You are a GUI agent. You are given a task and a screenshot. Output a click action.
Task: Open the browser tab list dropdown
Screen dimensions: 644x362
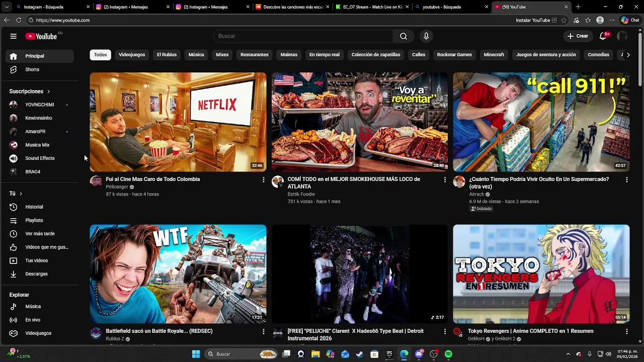point(6,7)
